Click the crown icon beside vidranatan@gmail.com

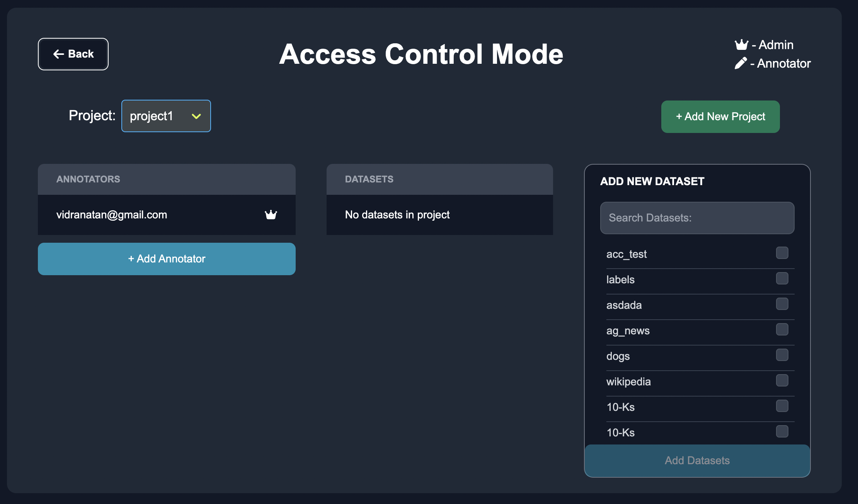coord(271,215)
